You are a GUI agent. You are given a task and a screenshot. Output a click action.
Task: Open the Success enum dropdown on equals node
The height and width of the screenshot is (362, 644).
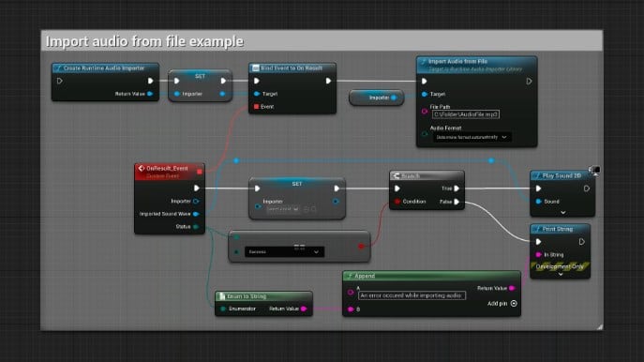284,252
